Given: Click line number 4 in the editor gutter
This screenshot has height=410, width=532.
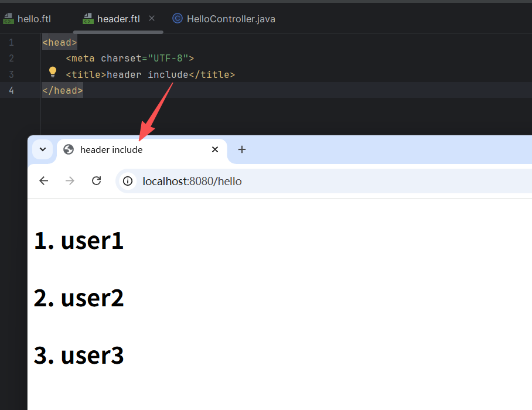Looking at the screenshot, I should [x=11, y=90].
